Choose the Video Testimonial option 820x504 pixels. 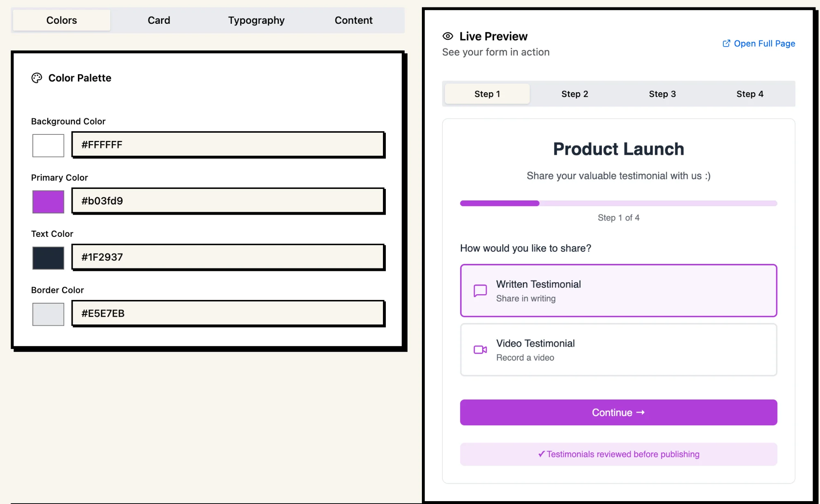618,350
